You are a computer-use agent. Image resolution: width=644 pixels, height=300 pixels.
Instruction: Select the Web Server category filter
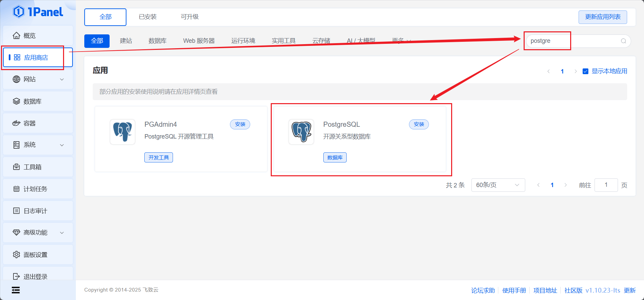[x=199, y=41]
